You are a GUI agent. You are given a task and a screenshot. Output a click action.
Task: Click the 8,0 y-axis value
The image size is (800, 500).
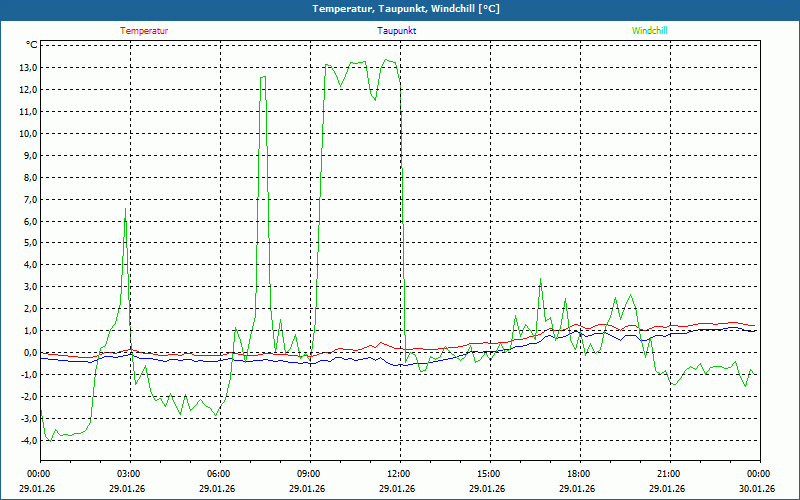click(30, 178)
